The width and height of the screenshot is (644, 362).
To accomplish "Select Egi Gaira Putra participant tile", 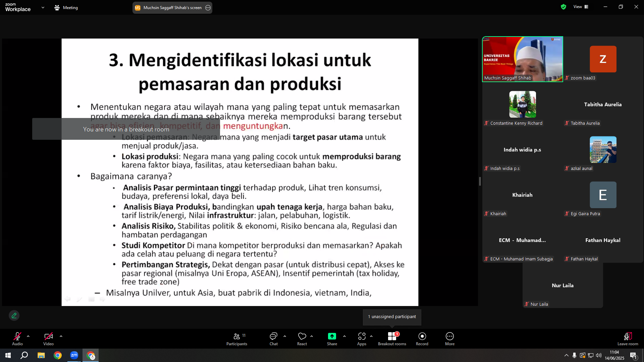I will pos(603,195).
